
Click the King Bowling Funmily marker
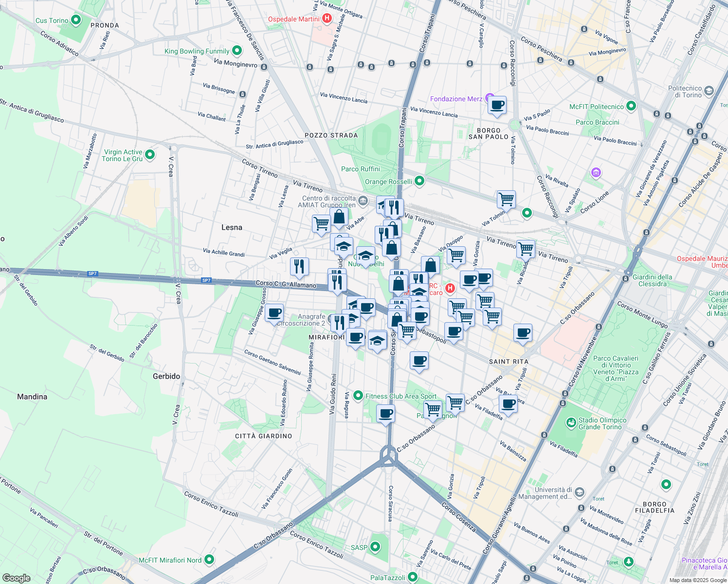pos(236,51)
